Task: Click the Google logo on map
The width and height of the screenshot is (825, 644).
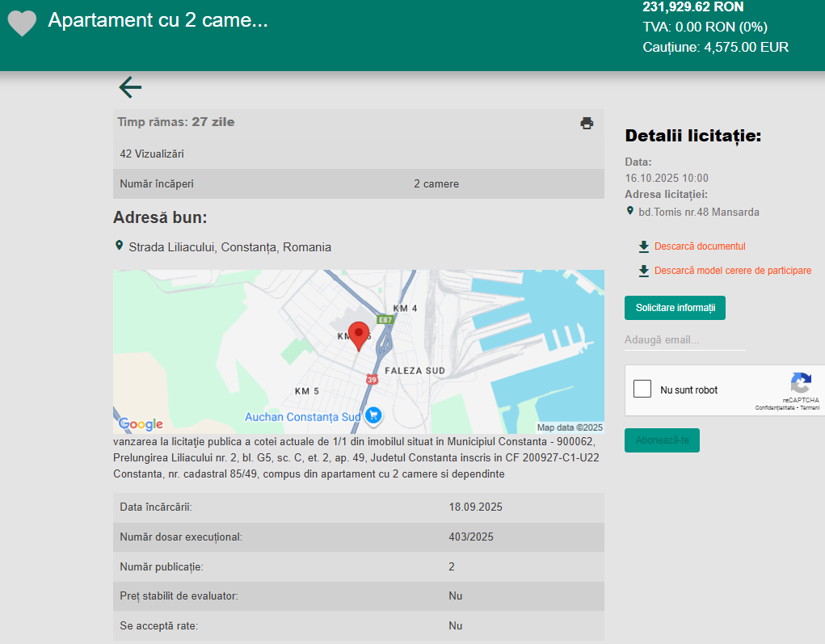Action: click(141, 423)
